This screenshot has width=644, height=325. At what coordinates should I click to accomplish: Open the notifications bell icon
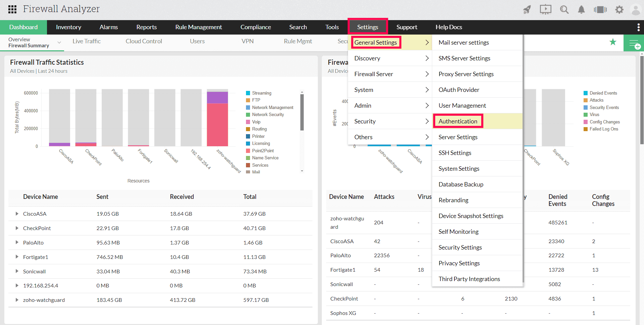tap(582, 9)
